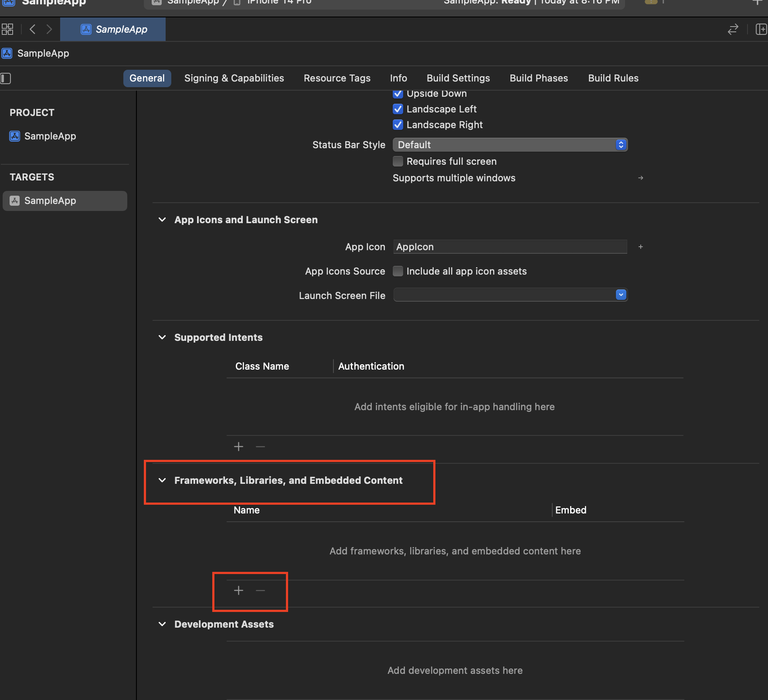Select SampleApp under PROJECT

[x=43, y=136]
